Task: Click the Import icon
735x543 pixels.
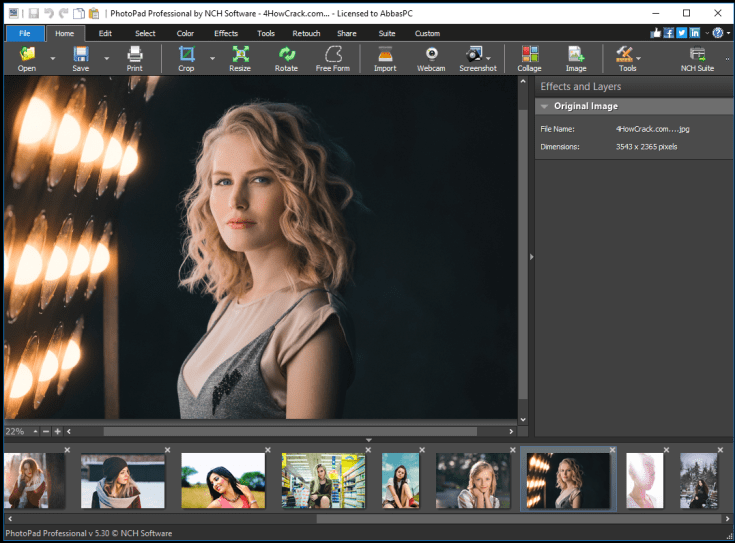Action: click(x=385, y=55)
